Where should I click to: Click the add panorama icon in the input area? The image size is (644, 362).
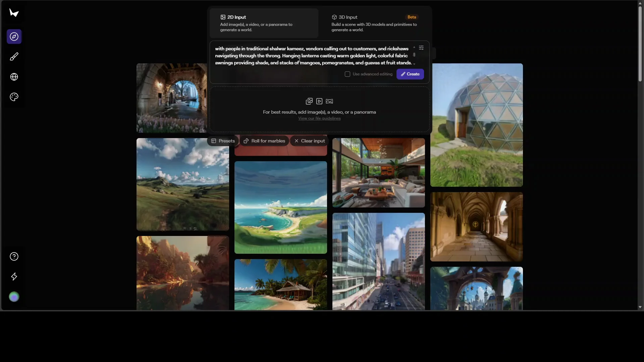(x=329, y=101)
